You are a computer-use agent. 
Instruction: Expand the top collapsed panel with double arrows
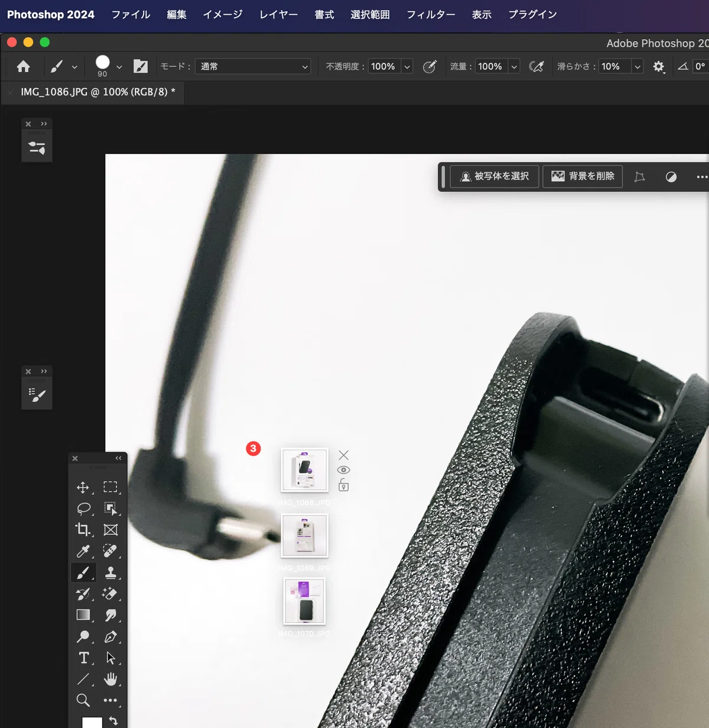tap(44, 124)
